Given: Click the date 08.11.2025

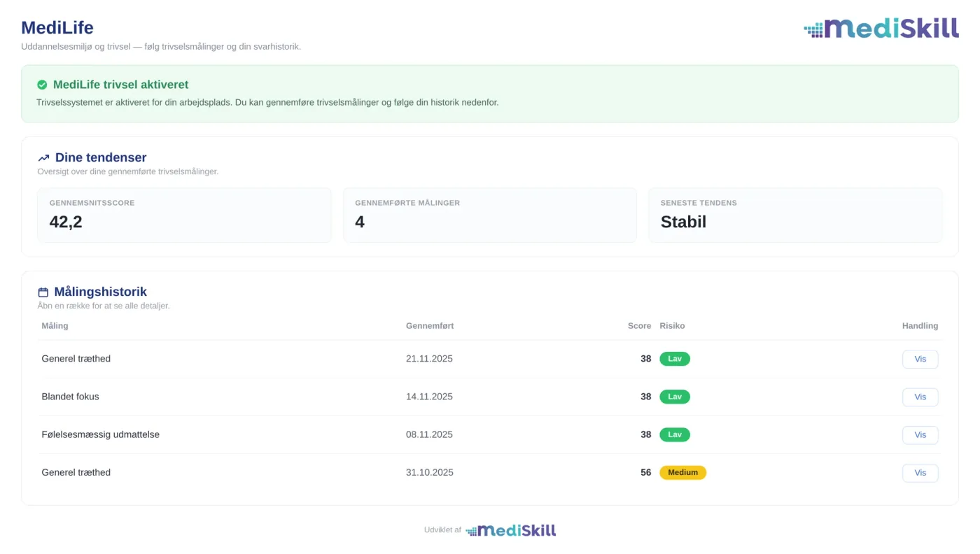Looking at the screenshot, I should pos(429,434).
